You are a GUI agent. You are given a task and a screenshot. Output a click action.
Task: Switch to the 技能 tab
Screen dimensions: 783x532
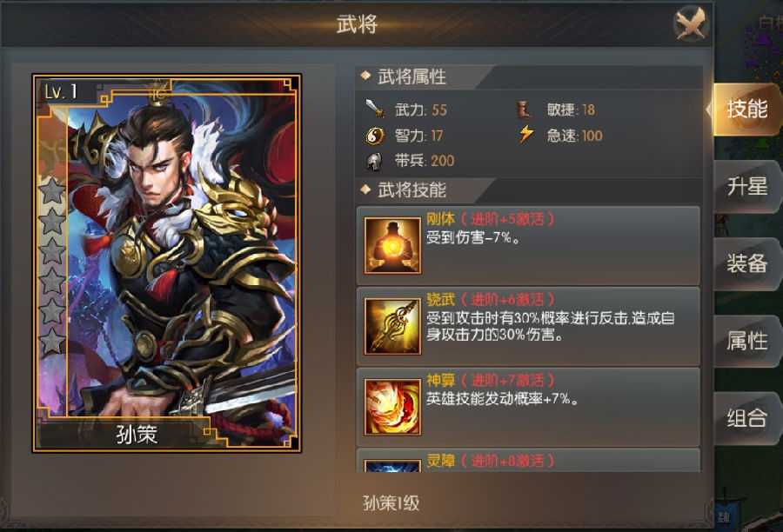[x=746, y=109]
